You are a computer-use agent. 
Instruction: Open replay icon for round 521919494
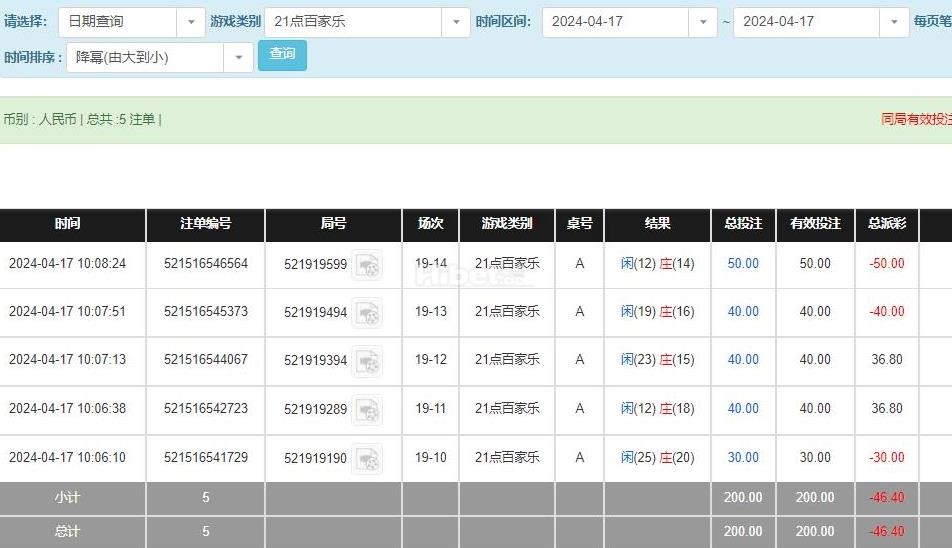tap(367, 313)
